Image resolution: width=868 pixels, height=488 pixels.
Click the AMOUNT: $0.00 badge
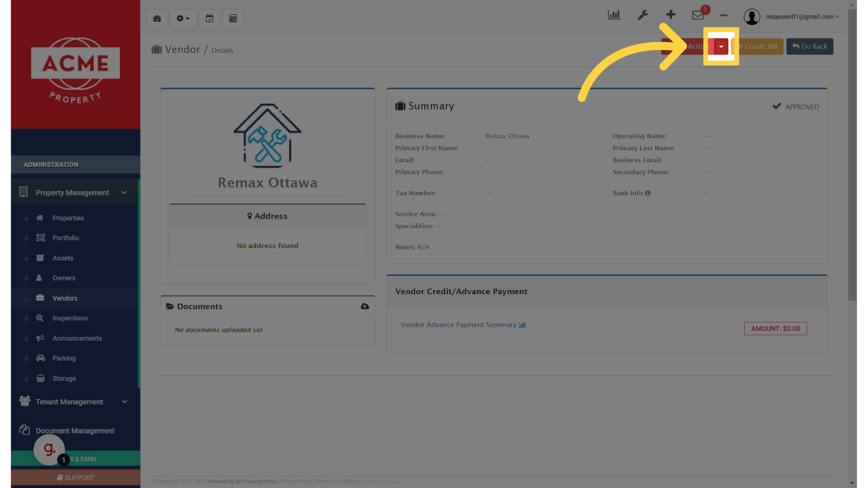(x=775, y=328)
